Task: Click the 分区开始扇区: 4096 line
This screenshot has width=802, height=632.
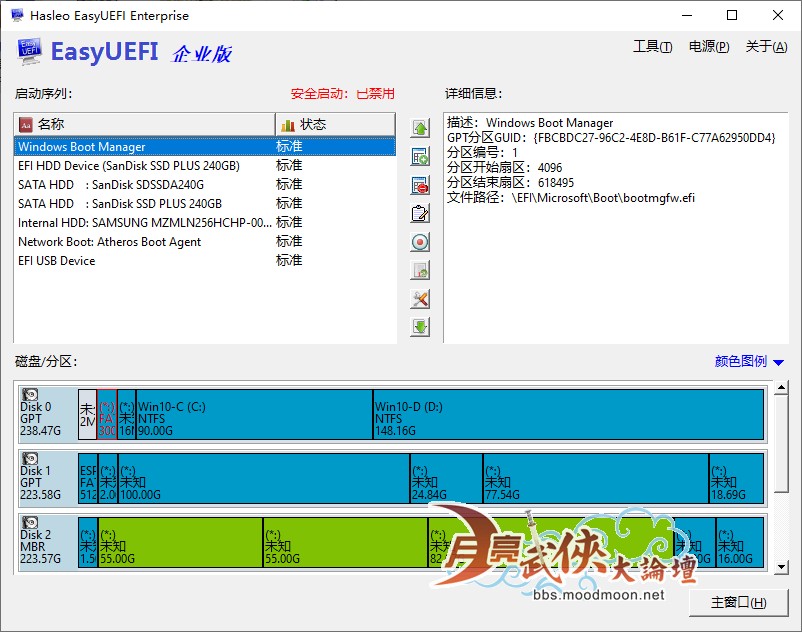Action: pos(504,168)
